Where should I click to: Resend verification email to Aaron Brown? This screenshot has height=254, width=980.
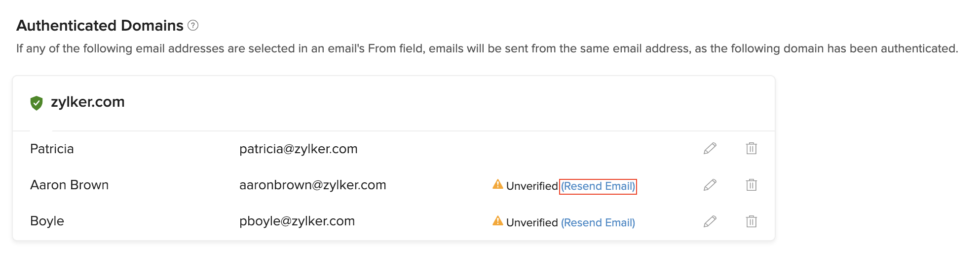[598, 186]
